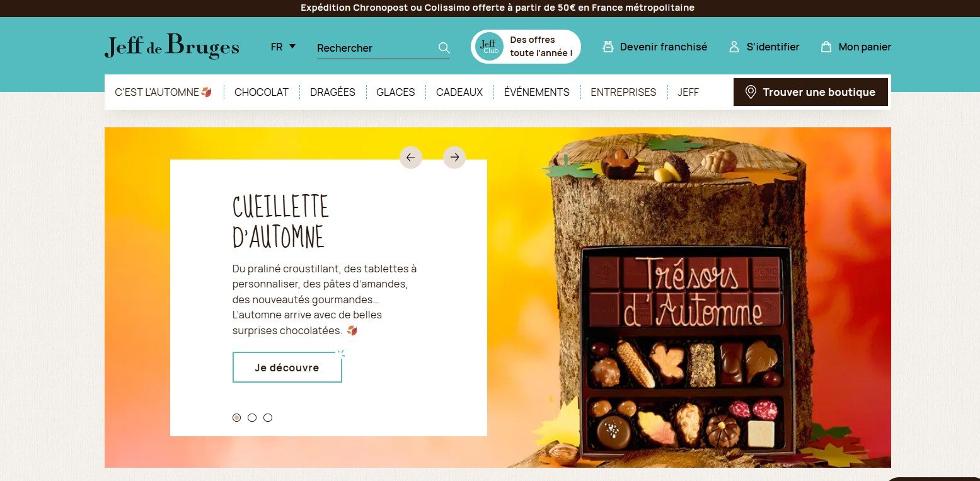This screenshot has height=481, width=980.
Task: Select the second carousel dot
Action: [x=252, y=417]
